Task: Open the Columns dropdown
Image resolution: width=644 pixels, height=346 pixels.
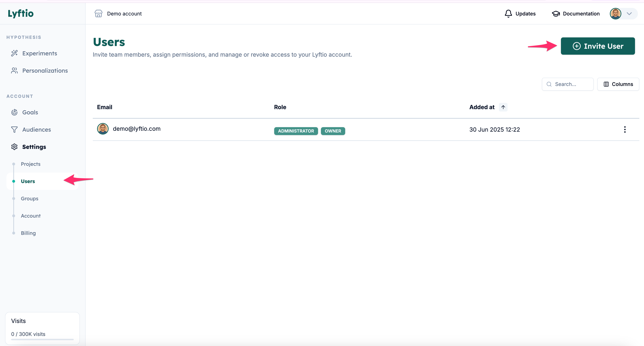Action: (618, 84)
